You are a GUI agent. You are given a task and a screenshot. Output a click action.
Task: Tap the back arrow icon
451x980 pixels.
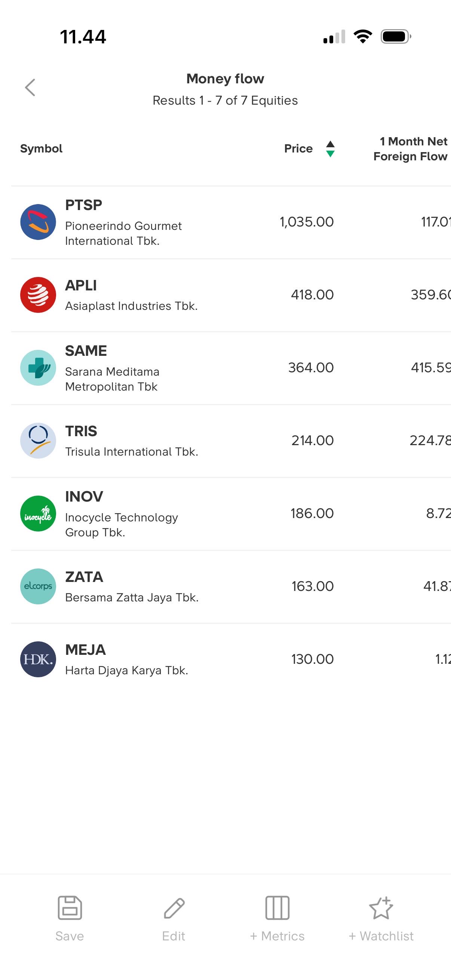click(x=30, y=87)
